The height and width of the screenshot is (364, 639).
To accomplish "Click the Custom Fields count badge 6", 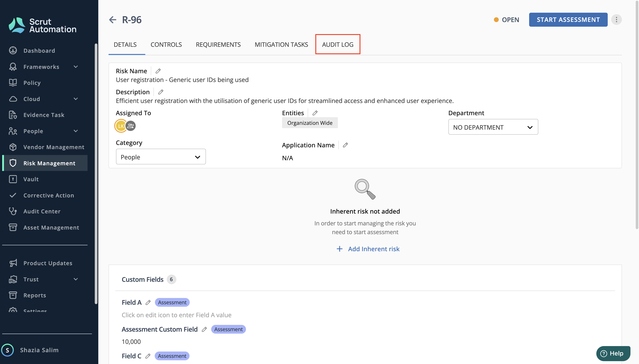I will coord(171,279).
